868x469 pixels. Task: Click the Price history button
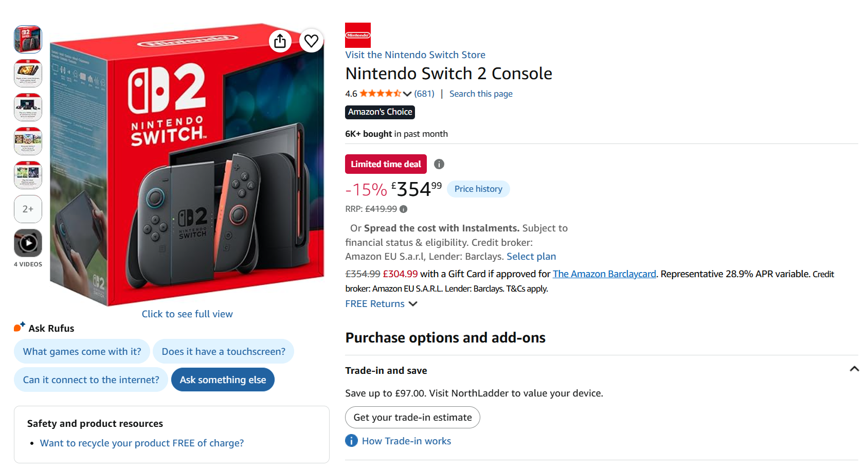click(478, 189)
